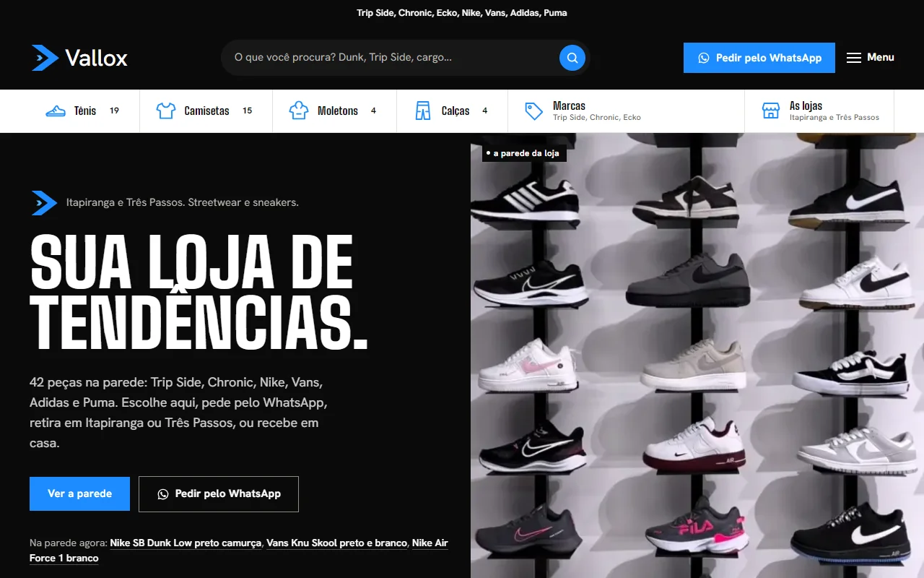Click the Ver a parede button
The image size is (924, 578).
[x=79, y=494]
